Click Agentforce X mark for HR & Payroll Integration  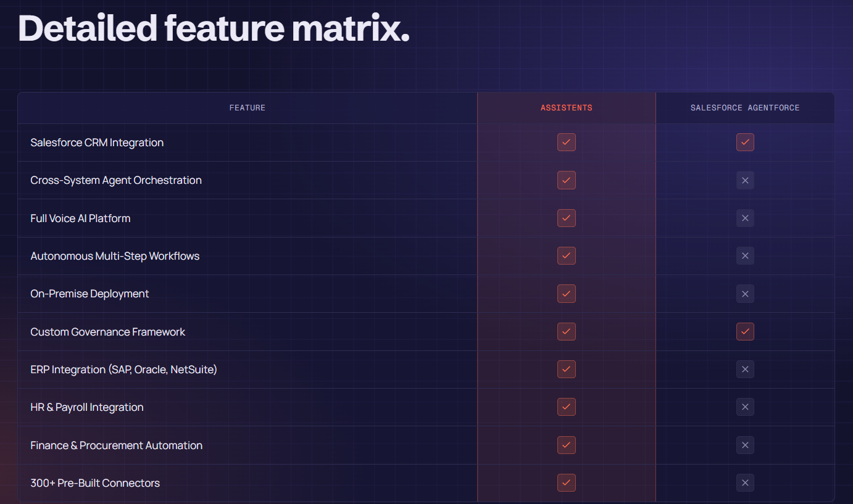(x=745, y=407)
